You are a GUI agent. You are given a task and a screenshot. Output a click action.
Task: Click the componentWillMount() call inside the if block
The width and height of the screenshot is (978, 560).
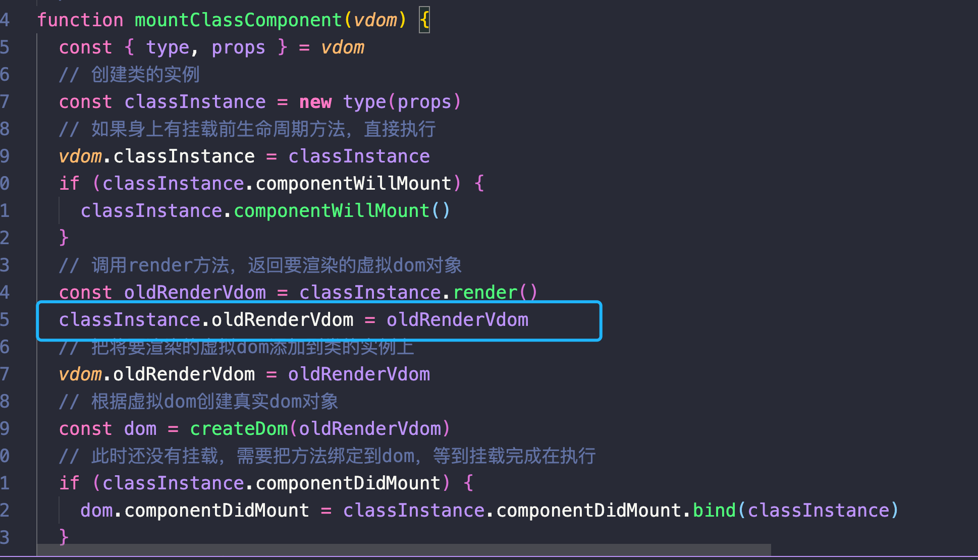(x=341, y=211)
